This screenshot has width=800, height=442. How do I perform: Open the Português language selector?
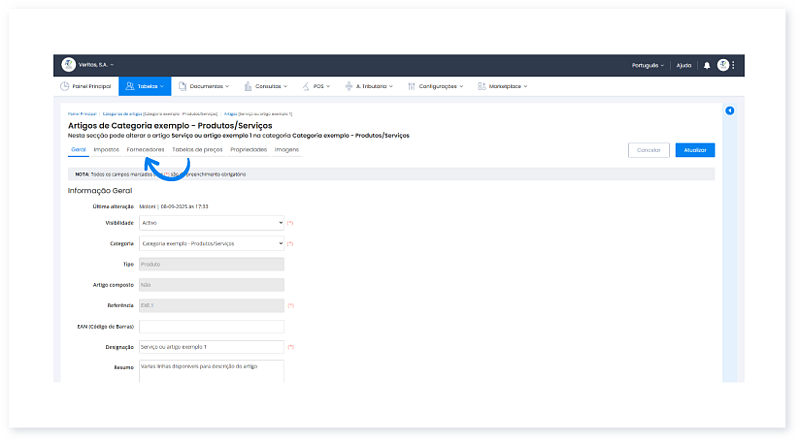click(x=648, y=65)
